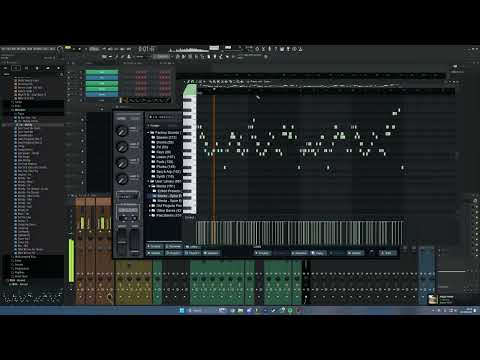This screenshot has height=360, width=480.
Task: Click the bottom macro knob in plugin
Action: (x=122, y=179)
